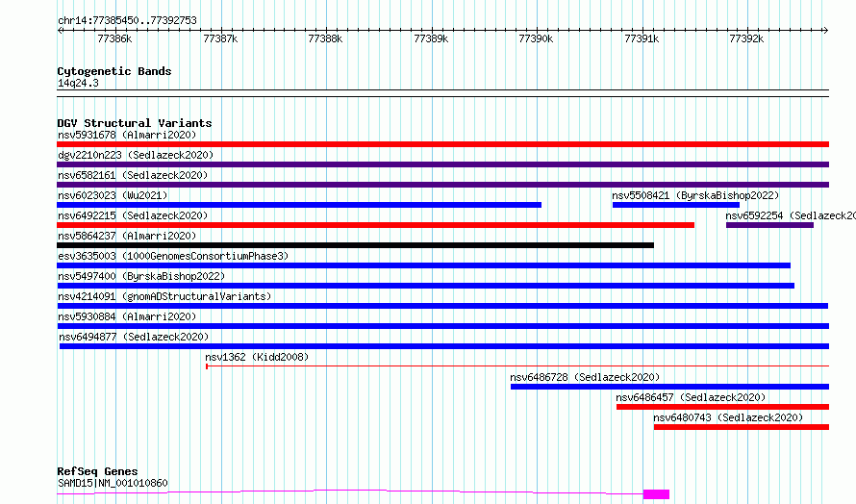Screen dimensions: 856x504
Task: Click the blue nsv5930884 variant bar
Action: tap(443, 326)
